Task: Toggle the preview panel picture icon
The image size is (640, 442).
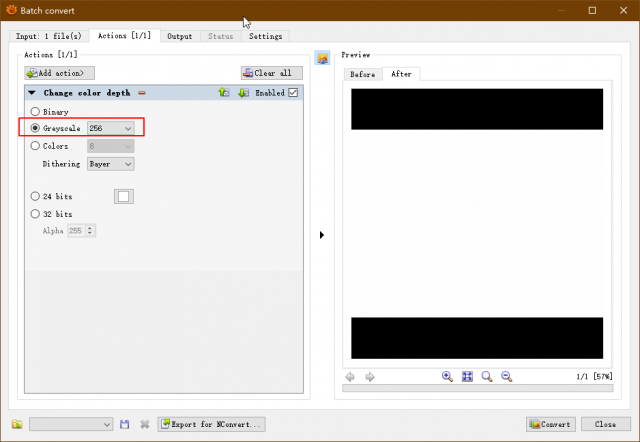Action: coord(322,58)
